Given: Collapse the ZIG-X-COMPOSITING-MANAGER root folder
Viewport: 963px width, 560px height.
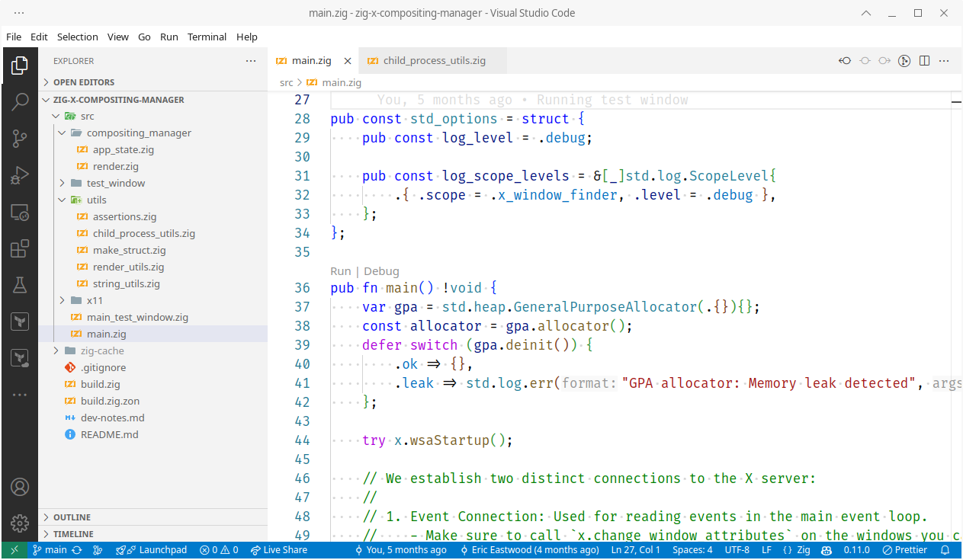Looking at the screenshot, I should [152, 100].
